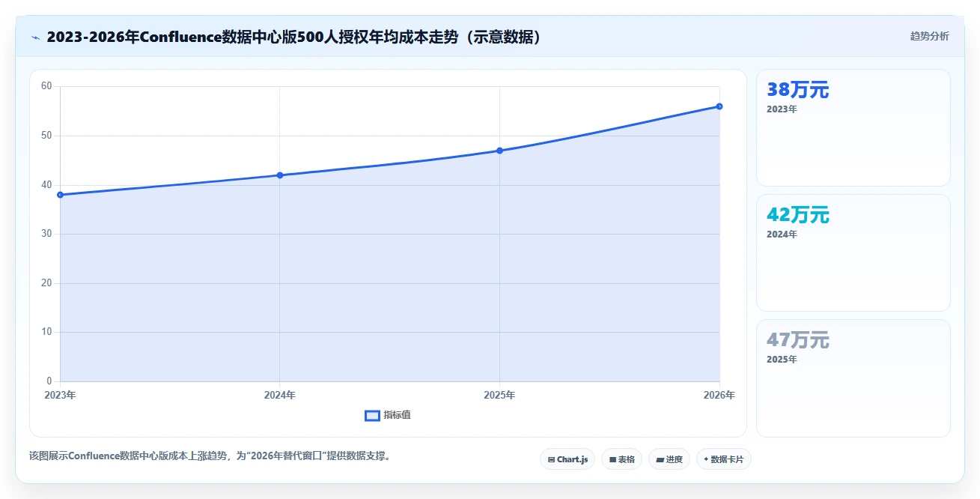Select the 2025年 data point on the line
980x499 pixels.
point(499,151)
